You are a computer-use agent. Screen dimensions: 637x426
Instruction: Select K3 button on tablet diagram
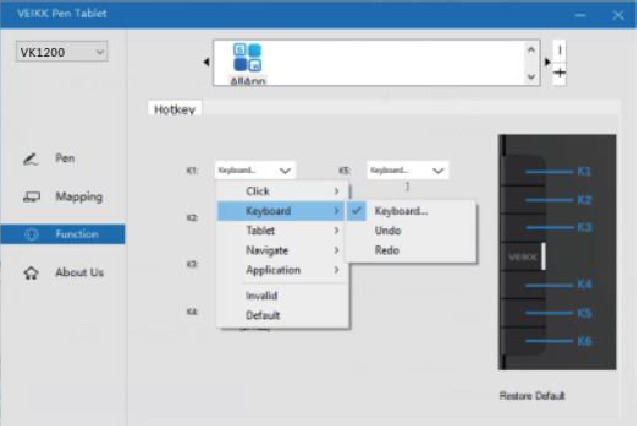[x=584, y=227]
